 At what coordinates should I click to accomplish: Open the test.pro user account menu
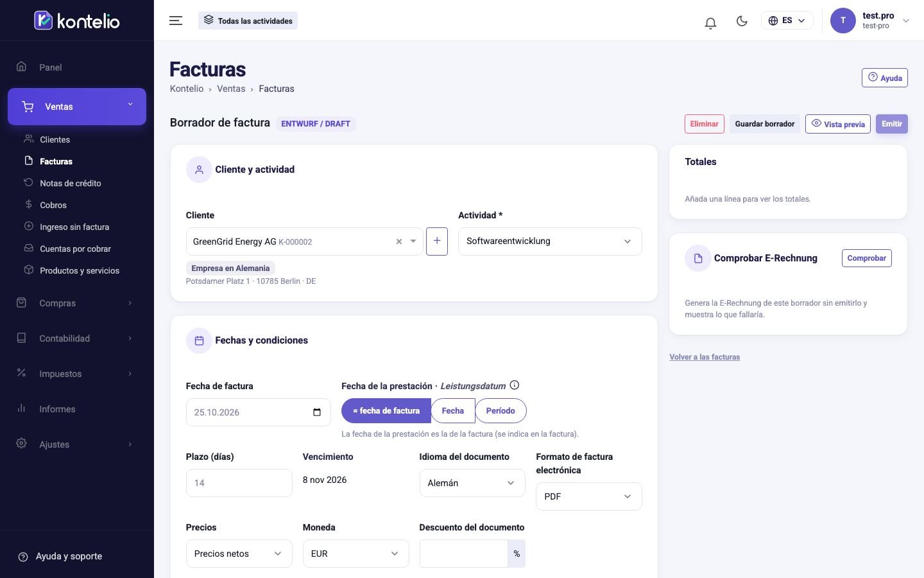pos(870,21)
